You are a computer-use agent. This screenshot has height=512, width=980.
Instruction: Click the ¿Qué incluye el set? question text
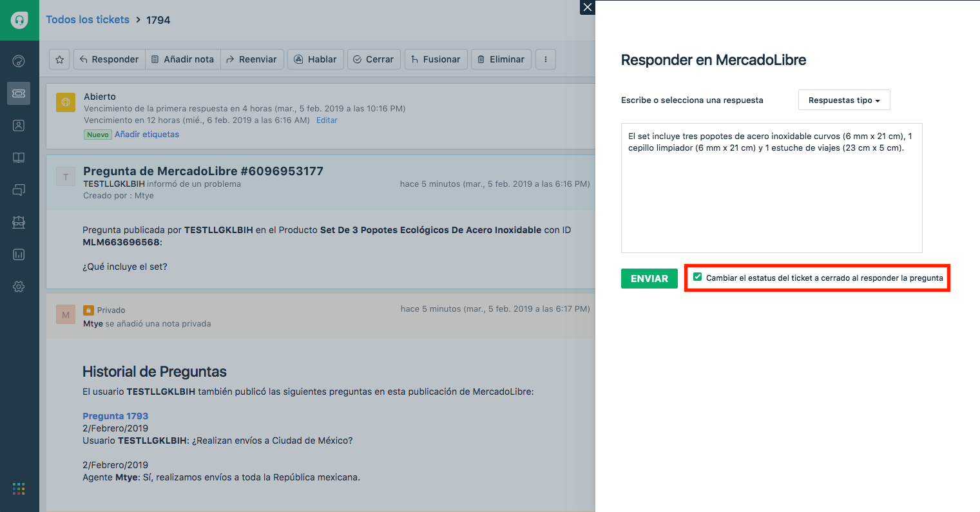pyautogui.click(x=125, y=267)
